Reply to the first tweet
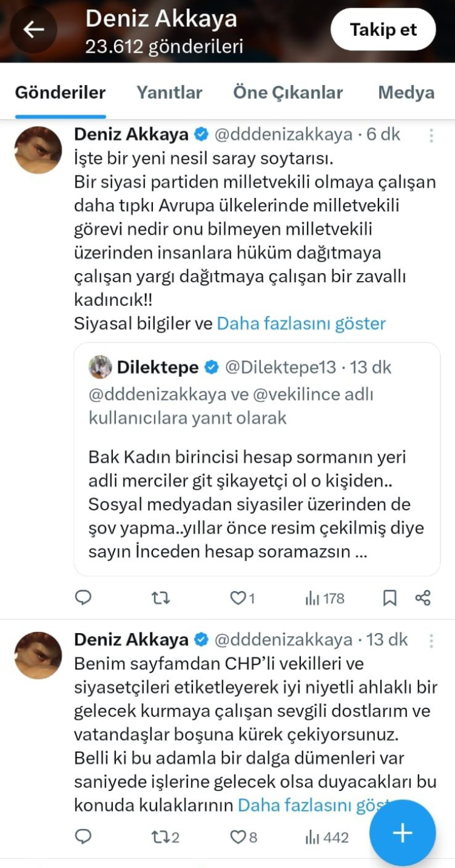Screen dimensions: 455x868 point(83,598)
